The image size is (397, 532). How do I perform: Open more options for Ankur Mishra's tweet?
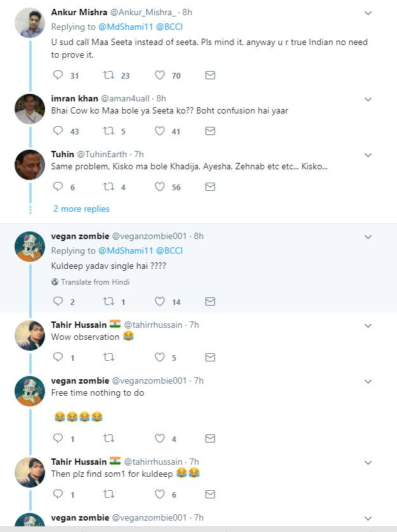368,13
